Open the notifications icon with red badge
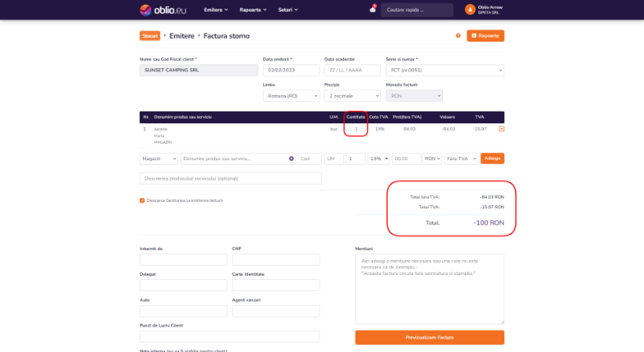 372,9
